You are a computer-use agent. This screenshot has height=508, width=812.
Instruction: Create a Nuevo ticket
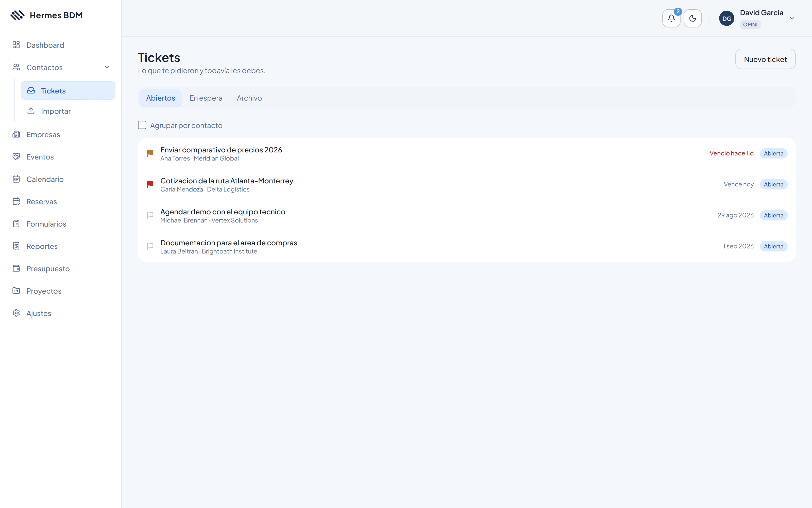point(765,59)
